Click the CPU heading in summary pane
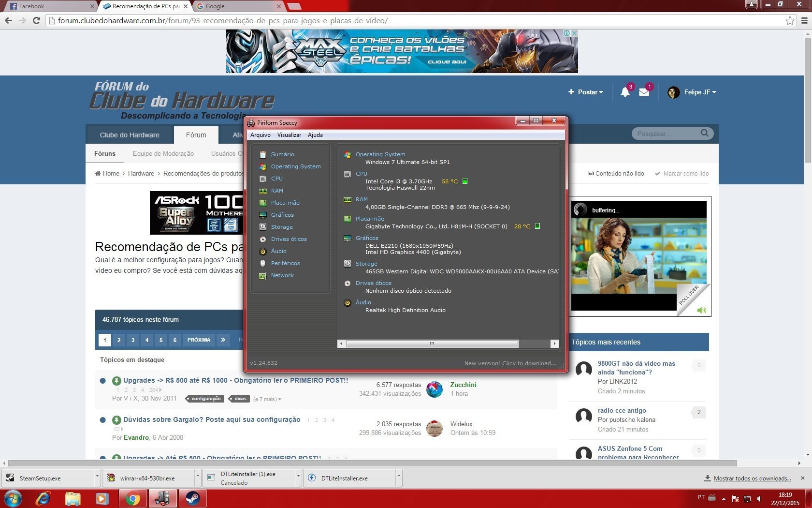The image size is (812, 508). [362, 174]
